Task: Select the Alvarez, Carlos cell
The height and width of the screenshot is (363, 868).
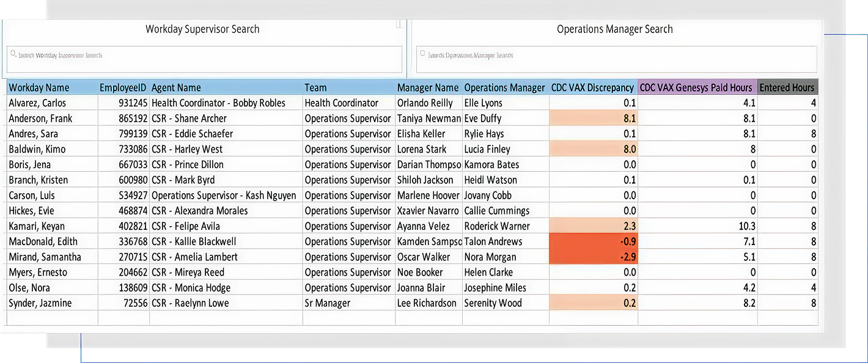Action: pos(52,103)
